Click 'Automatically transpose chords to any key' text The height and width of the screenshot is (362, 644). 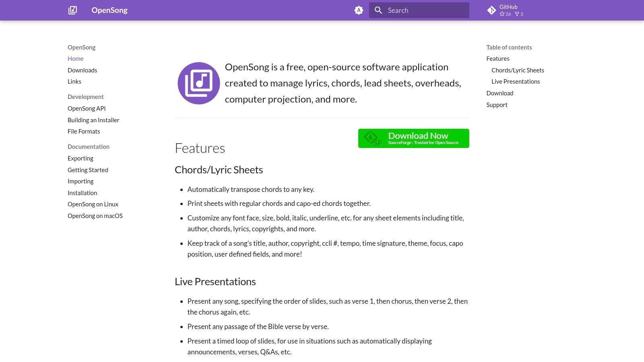pyautogui.click(x=251, y=189)
